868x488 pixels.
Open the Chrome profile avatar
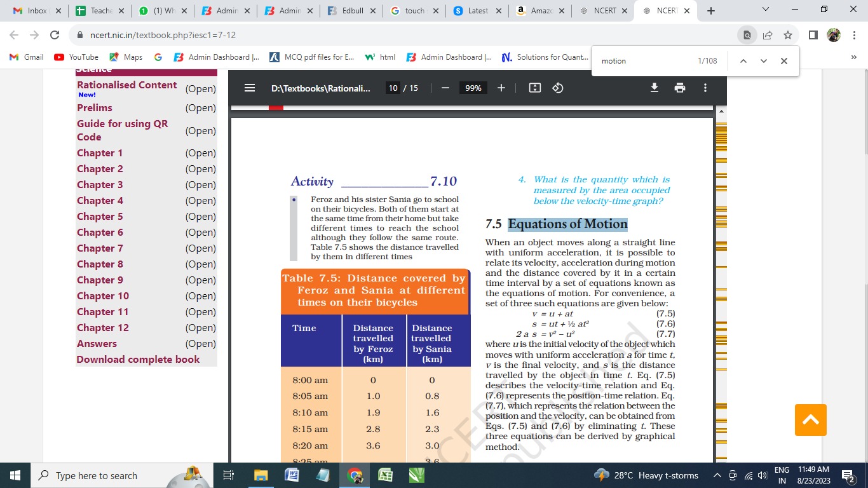834,35
